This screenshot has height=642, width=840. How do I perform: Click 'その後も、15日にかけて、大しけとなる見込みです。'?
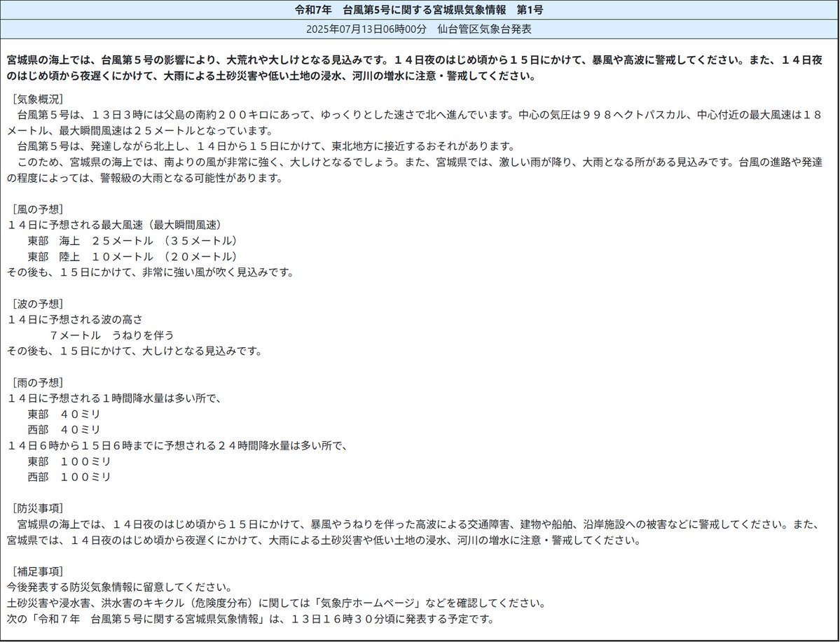coord(135,351)
